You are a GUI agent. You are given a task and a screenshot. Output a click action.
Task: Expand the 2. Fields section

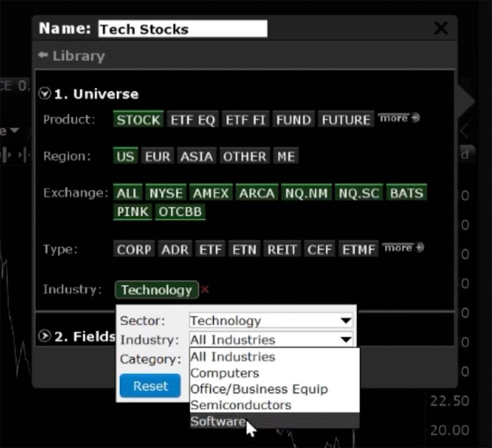pyautogui.click(x=44, y=337)
